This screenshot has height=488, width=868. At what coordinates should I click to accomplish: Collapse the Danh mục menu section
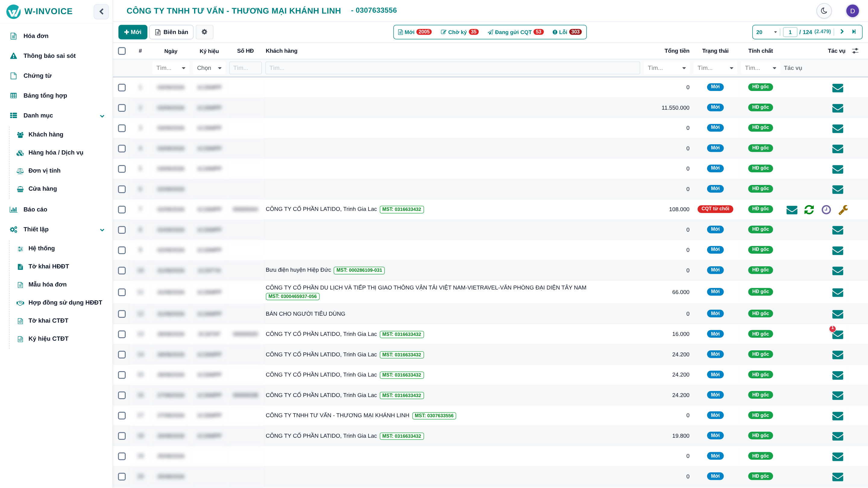click(102, 116)
